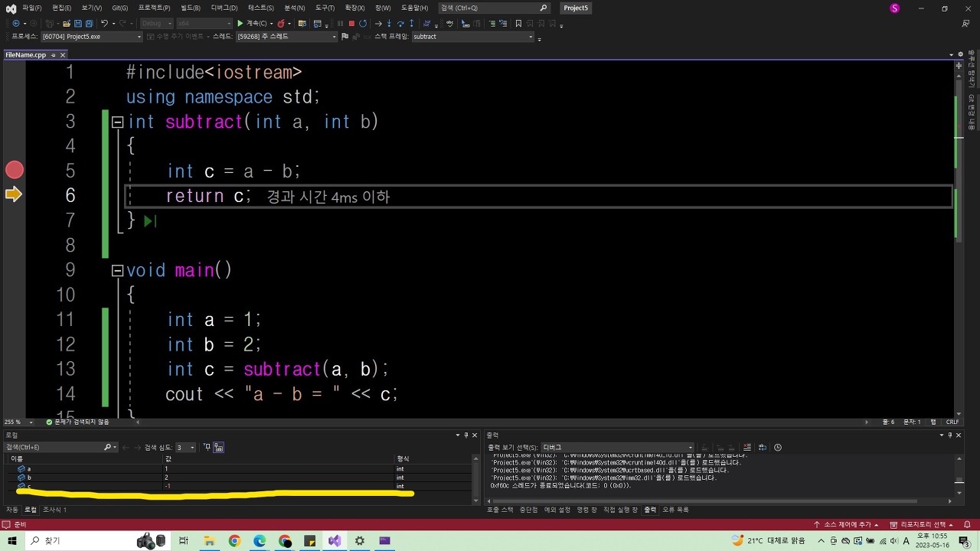
Task: Step Over with the curved-arrow debug icon
Action: pos(400,23)
